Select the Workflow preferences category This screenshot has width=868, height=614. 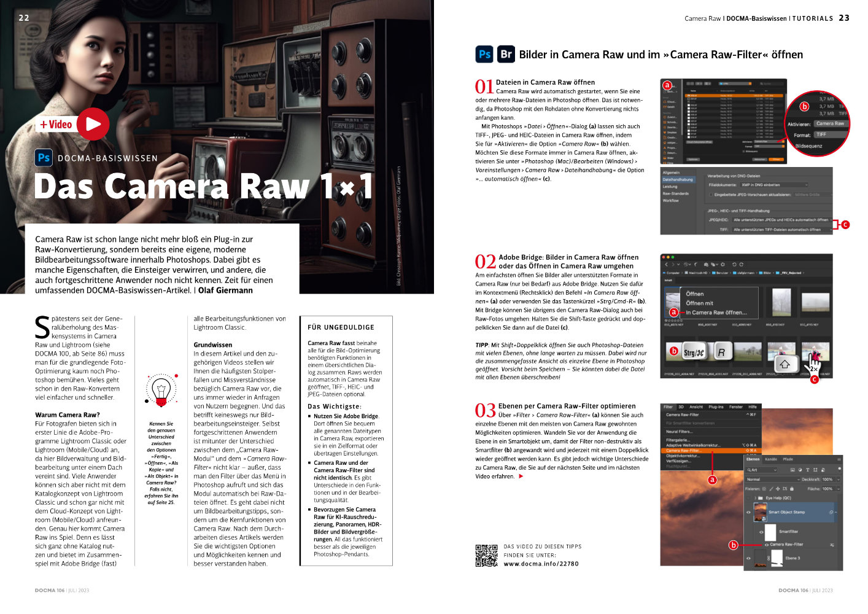(671, 200)
